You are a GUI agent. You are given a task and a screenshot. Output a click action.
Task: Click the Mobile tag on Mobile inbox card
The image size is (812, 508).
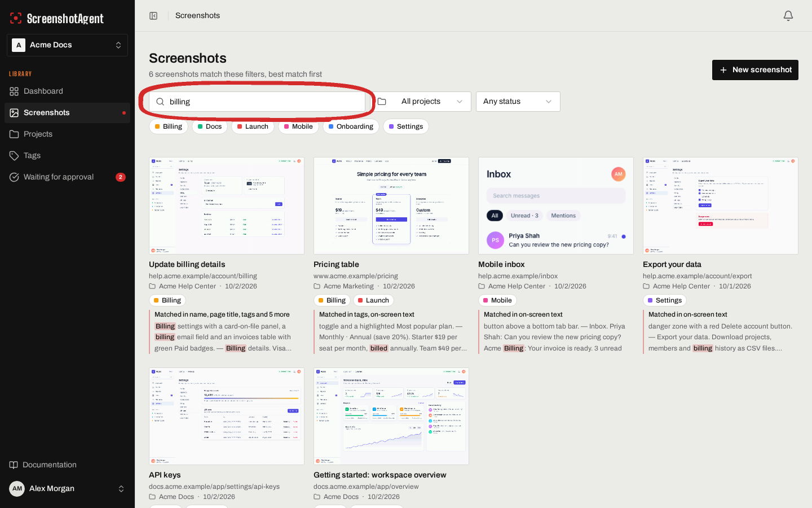tap(497, 300)
